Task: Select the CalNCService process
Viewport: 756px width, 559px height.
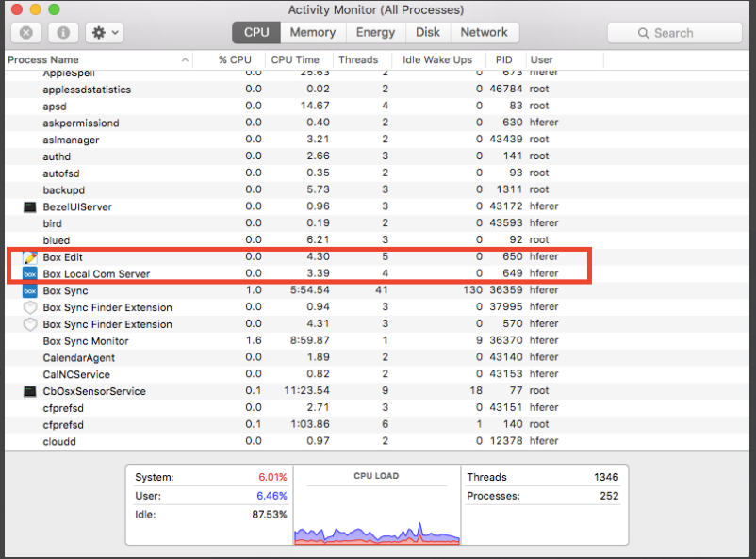Action: pos(76,374)
